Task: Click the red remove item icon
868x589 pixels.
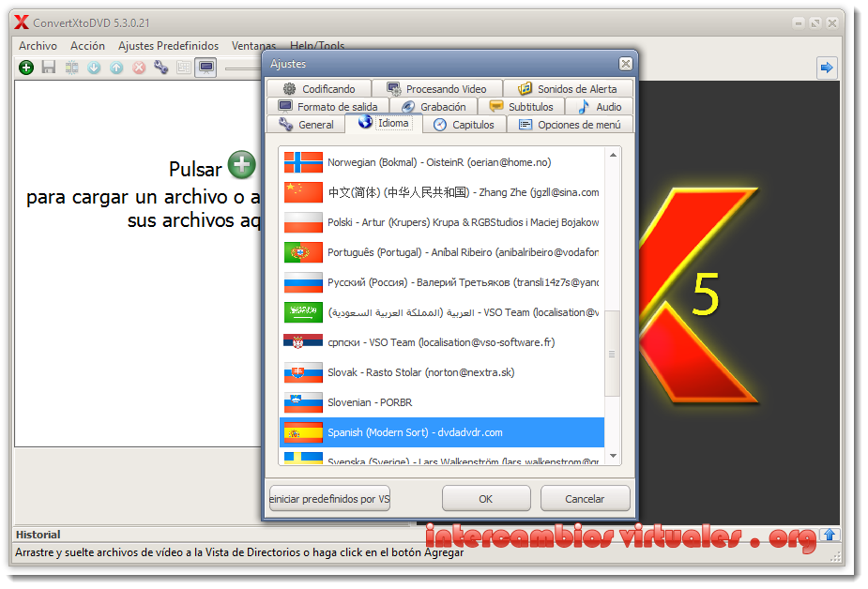Action: coord(138,68)
